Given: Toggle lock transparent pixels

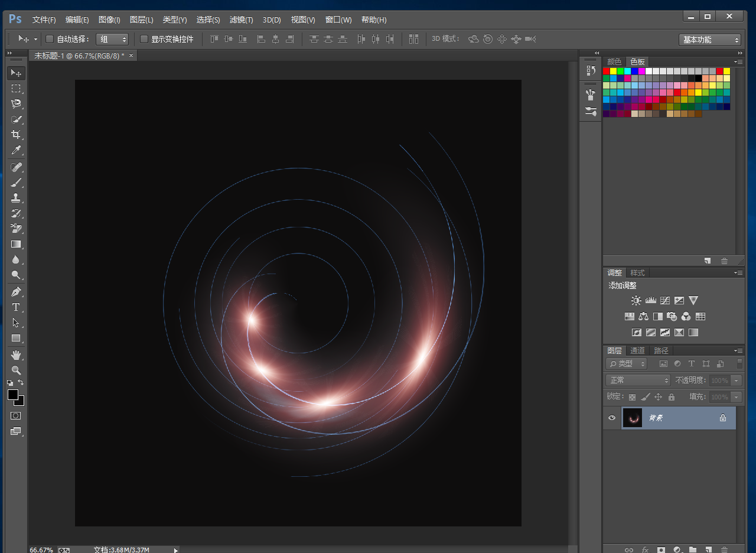Looking at the screenshot, I should point(633,397).
